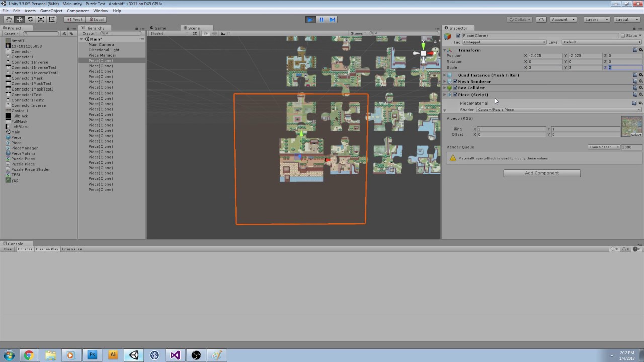Toggle the Piece(Clone) active checkbox

458,36
